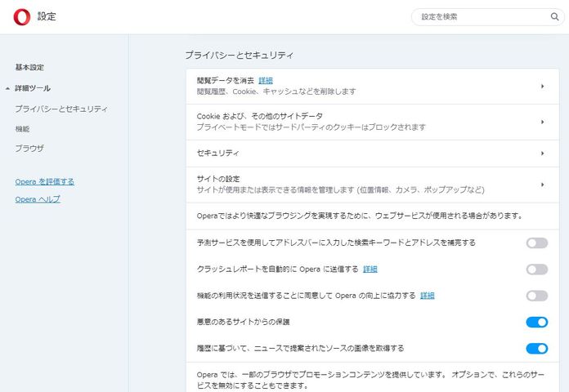Open ブラウザ sidebar section
Viewport: 569px width, 392px height.
[x=29, y=149]
